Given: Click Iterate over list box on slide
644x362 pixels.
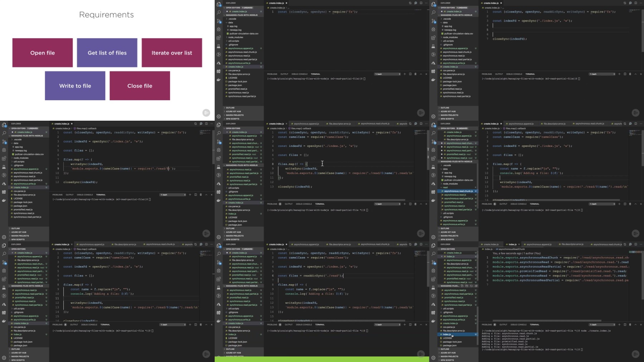Looking at the screenshot, I should point(172,53).
